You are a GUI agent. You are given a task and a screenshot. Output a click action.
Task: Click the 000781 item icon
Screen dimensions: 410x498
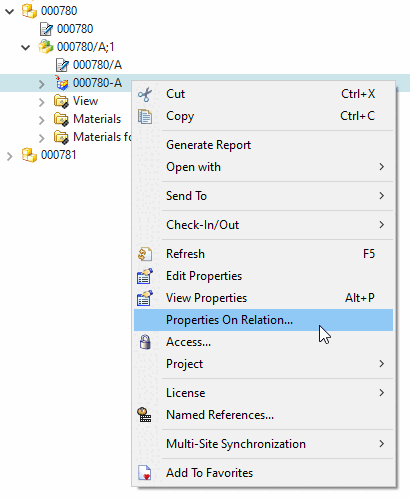point(29,155)
